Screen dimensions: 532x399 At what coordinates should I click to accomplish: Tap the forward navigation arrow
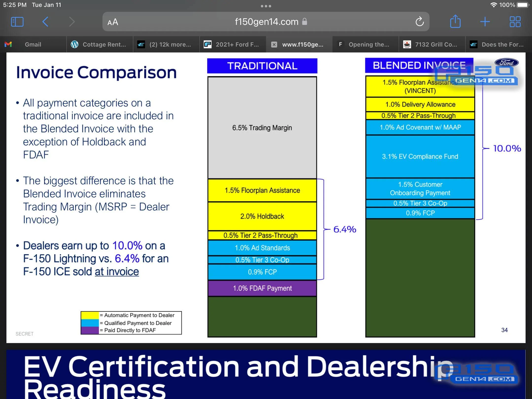tap(72, 22)
